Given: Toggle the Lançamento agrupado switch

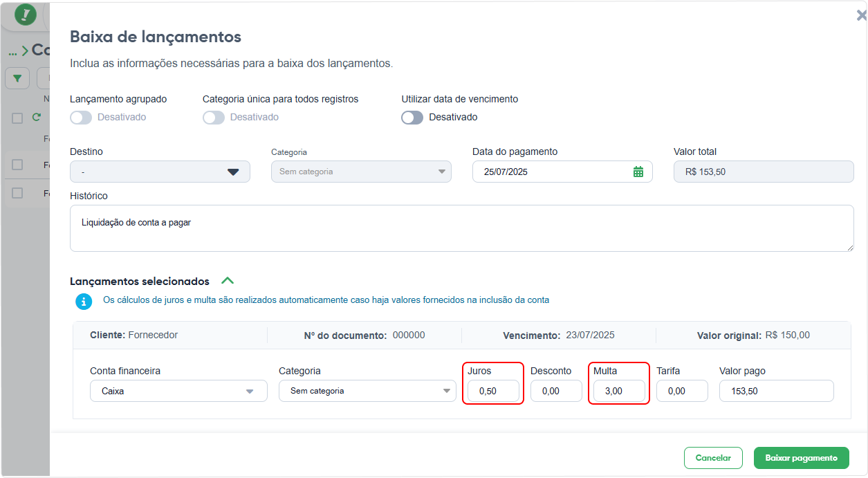Looking at the screenshot, I should pyautogui.click(x=81, y=118).
